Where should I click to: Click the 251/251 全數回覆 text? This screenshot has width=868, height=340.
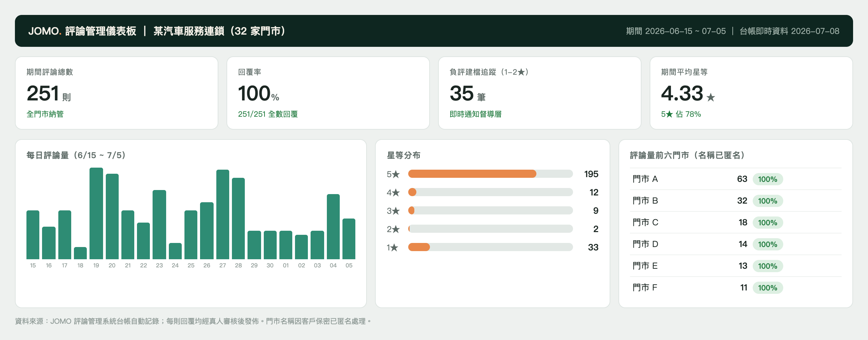[268, 114]
